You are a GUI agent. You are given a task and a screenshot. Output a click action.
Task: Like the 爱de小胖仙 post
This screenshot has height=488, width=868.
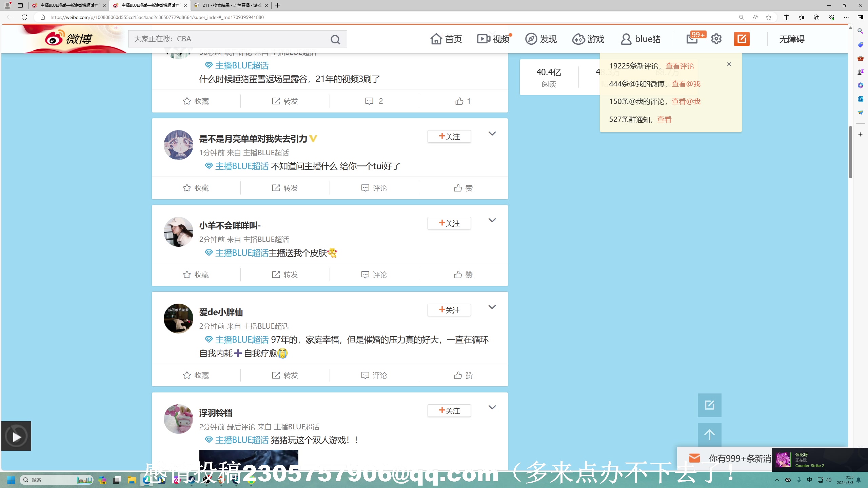tap(463, 375)
